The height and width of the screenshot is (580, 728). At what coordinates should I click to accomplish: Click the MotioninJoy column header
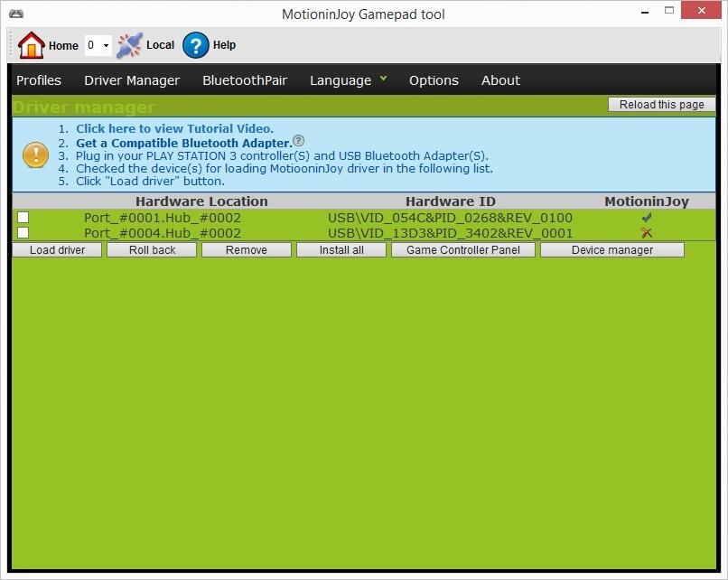coord(647,201)
